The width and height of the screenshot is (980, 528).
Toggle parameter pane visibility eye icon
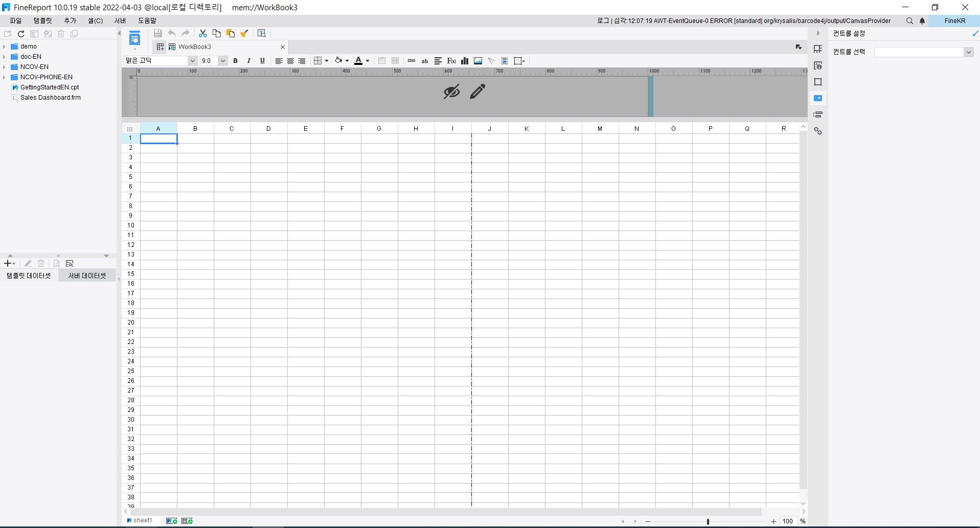(x=451, y=92)
